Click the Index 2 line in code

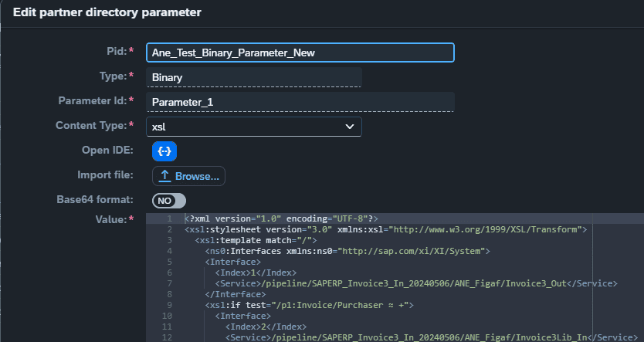tap(266, 327)
